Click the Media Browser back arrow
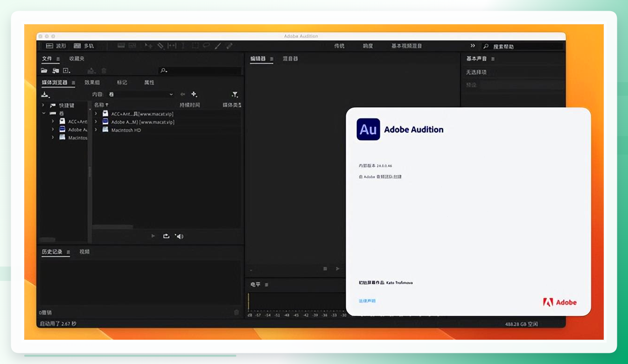 tap(183, 94)
